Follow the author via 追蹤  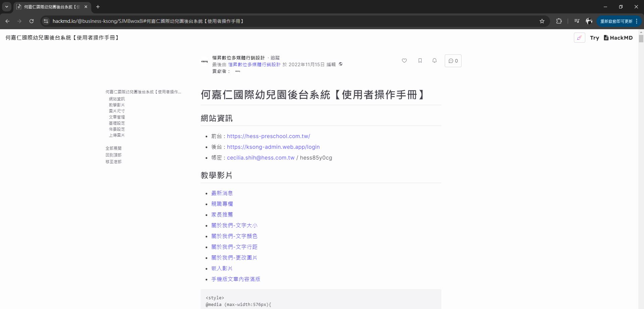point(275,58)
